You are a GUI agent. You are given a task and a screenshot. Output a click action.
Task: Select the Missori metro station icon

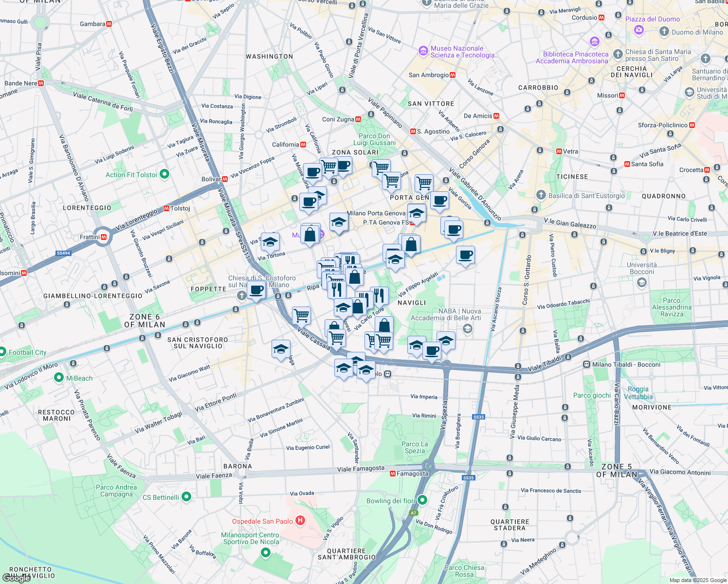click(622, 95)
